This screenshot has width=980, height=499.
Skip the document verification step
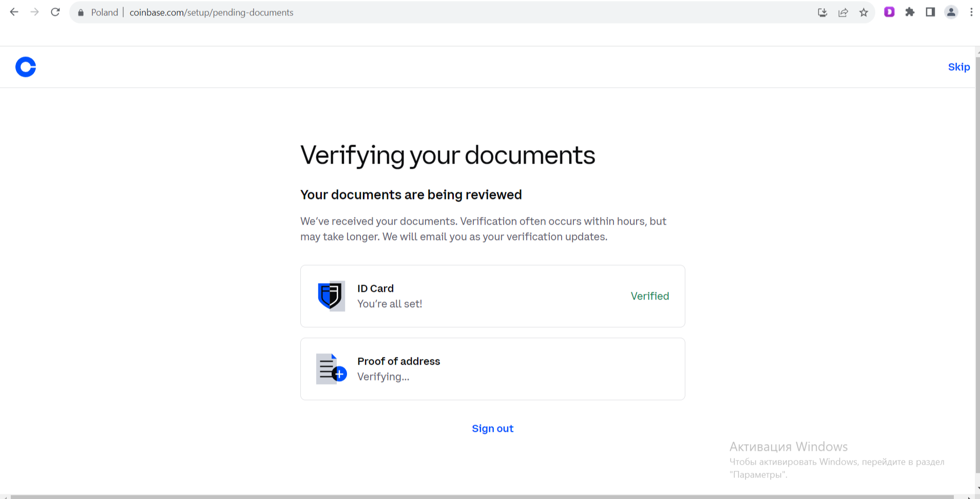click(958, 67)
